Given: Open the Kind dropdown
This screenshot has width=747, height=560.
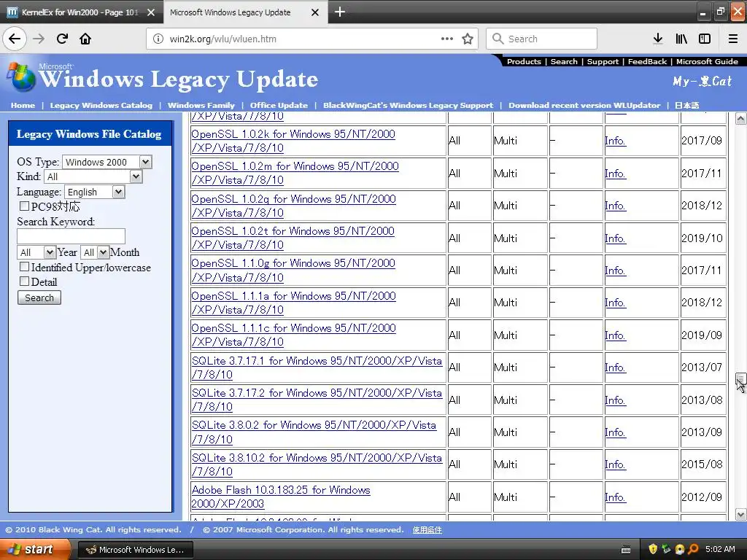Looking at the screenshot, I should click(93, 176).
